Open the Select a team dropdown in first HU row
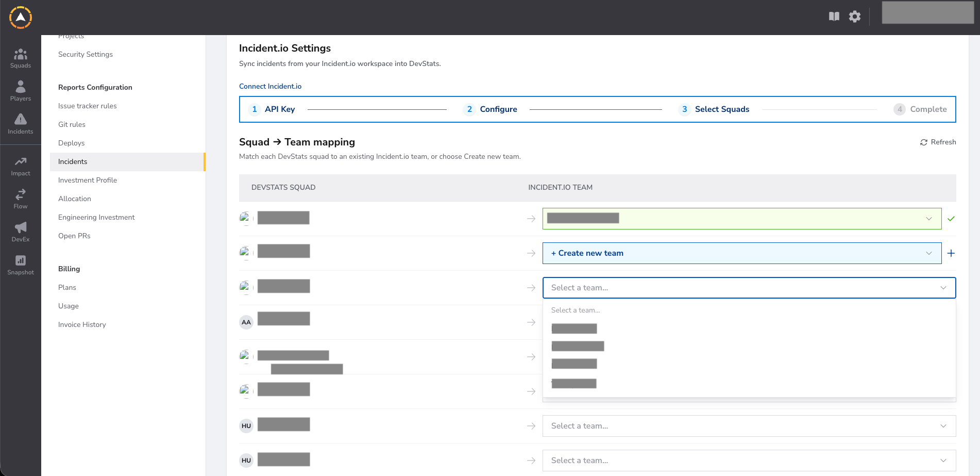Viewport: 980px width, 476px height. 749,426
